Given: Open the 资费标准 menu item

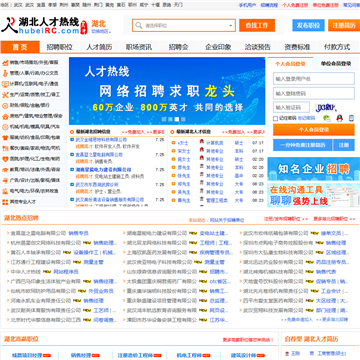Looking at the screenshot, I should (297, 47).
